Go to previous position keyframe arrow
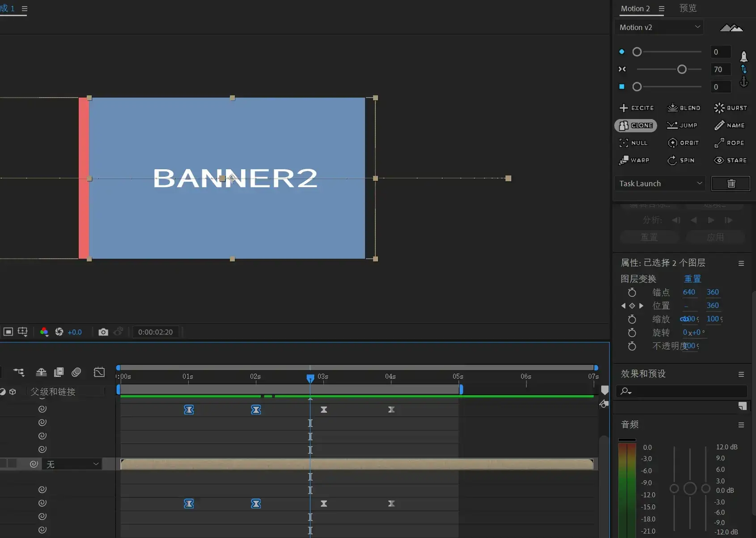 (x=624, y=306)
